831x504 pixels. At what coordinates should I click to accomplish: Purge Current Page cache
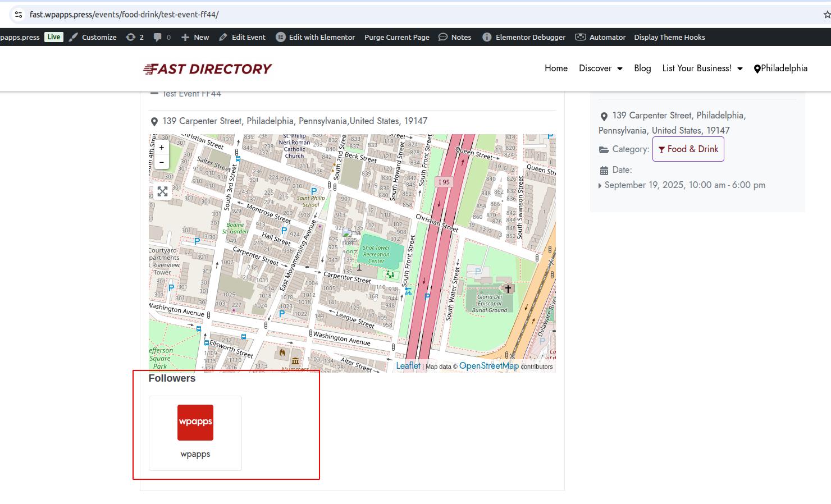click(x=396, y=37)
